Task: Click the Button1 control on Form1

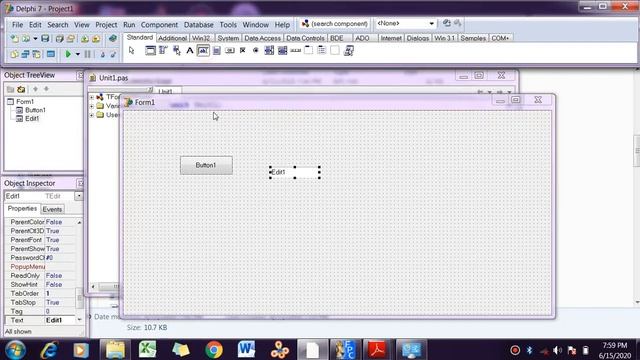Action: [x=207, y=165]
